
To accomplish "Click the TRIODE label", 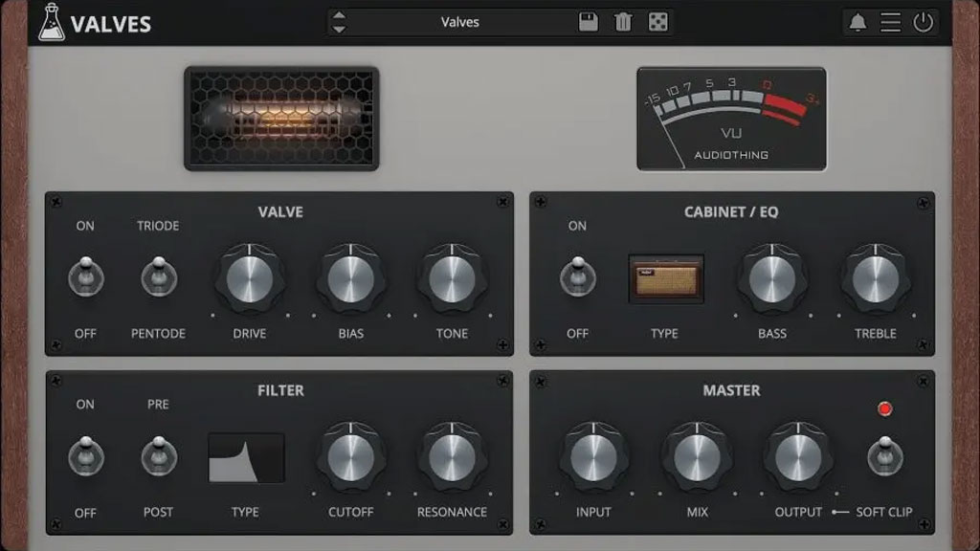I will point(158,226).
